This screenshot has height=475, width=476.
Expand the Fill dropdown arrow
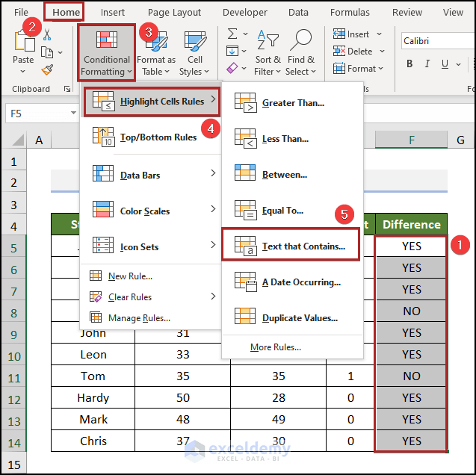click(244, 52)
